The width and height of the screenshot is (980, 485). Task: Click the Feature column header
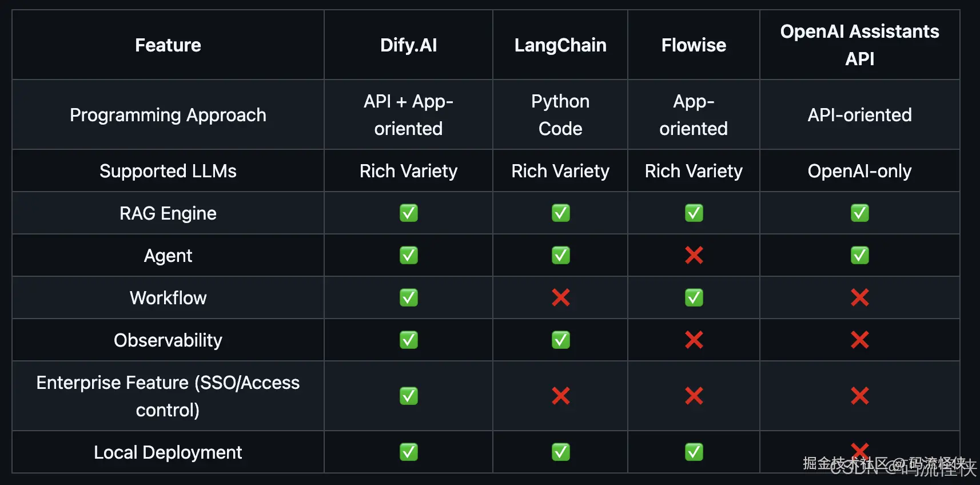pos(168,45)
